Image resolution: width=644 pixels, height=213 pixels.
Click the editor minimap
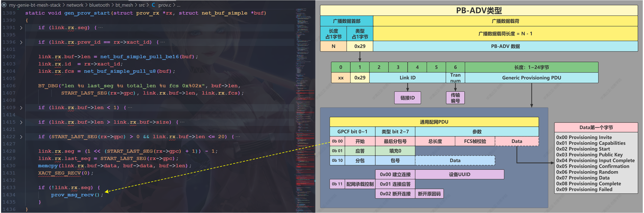[x=305, y=110]
